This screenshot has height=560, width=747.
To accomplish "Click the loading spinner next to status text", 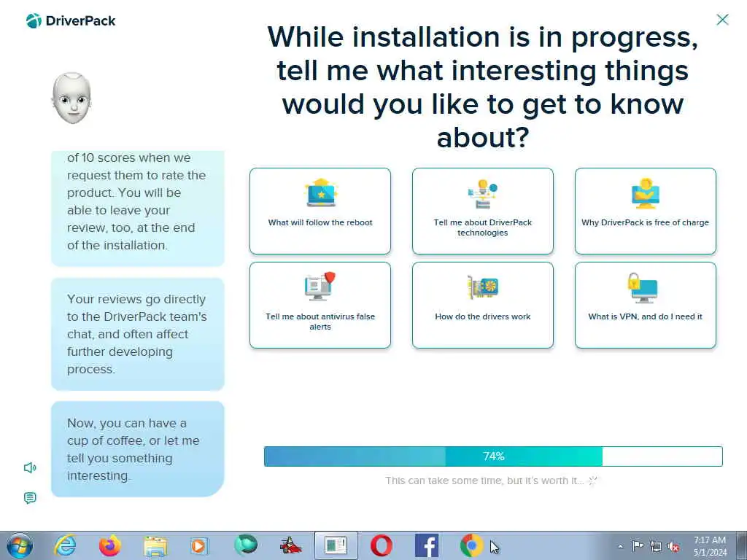I will [592, 481].
